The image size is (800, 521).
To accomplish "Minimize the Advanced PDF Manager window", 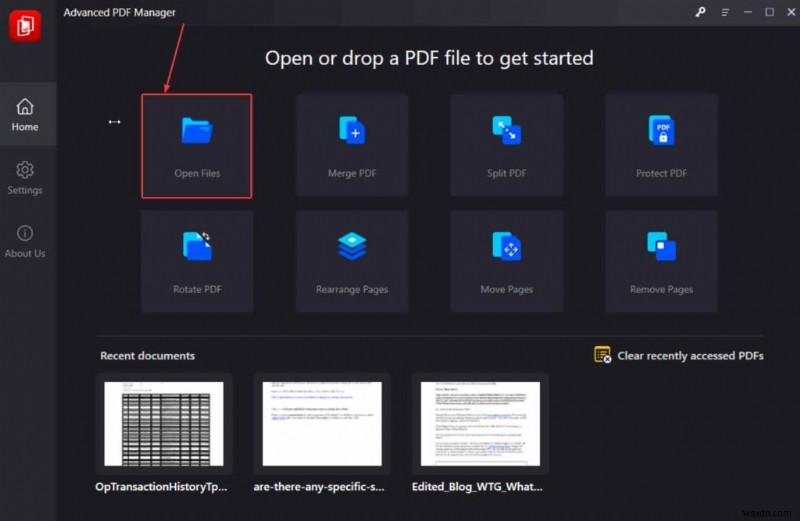I will 747,12.
